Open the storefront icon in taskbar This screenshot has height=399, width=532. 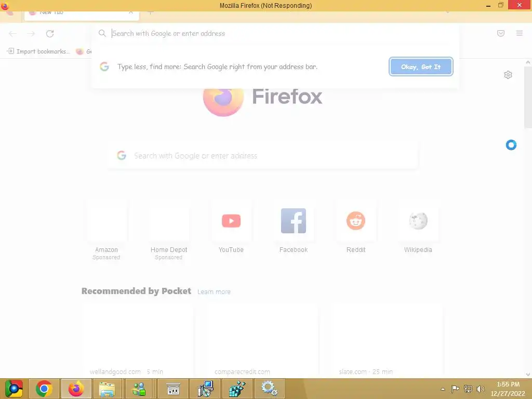point(174,389)
